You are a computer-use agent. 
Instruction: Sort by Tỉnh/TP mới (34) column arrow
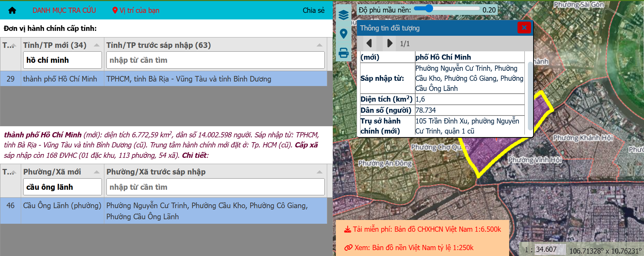97,45
